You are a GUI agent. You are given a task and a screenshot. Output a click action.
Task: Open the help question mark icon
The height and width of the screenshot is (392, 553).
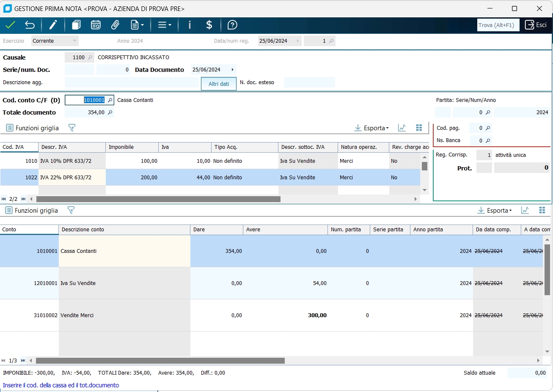click(232, 25)
